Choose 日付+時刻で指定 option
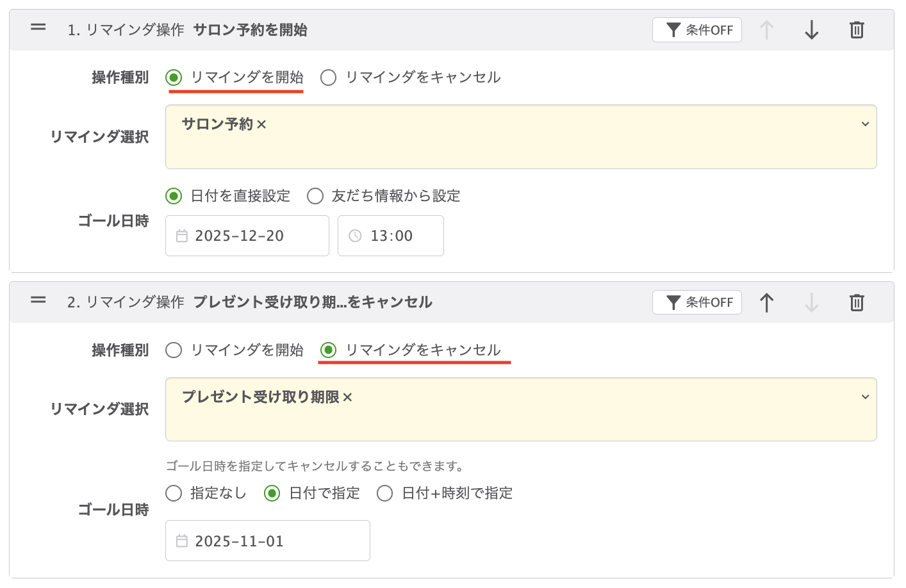The image size is (906, 588). pyautogui.click(x=385, y=493)
